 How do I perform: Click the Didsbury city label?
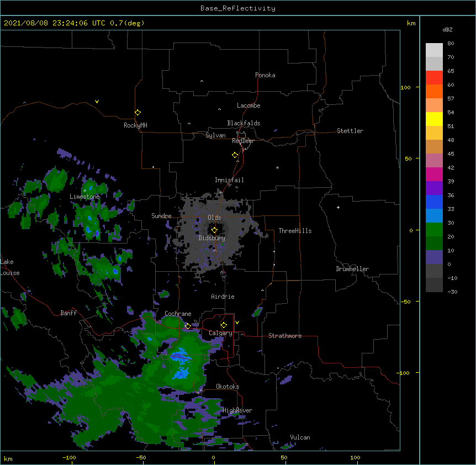211,238
